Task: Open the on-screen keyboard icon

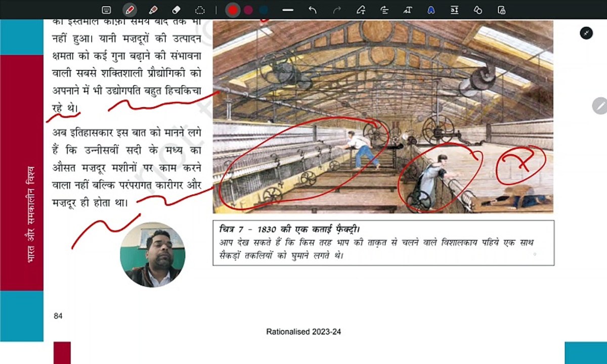Action: (x=106, y=10)
